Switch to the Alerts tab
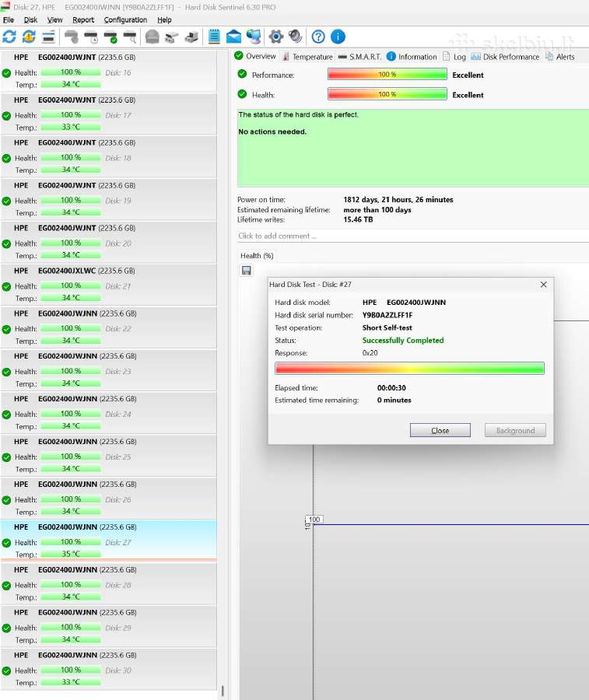Viewport: 589px width, 700px height. click(560, 57)
